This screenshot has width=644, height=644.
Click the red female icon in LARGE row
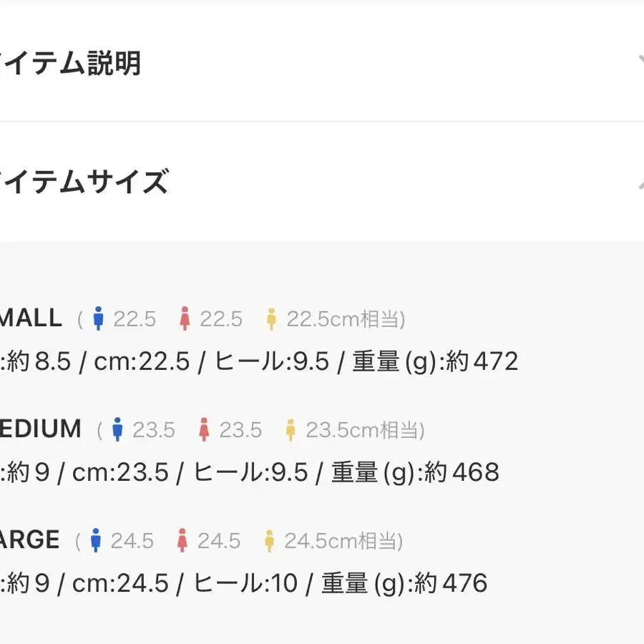pyautogui.click(x=182, y=540)
